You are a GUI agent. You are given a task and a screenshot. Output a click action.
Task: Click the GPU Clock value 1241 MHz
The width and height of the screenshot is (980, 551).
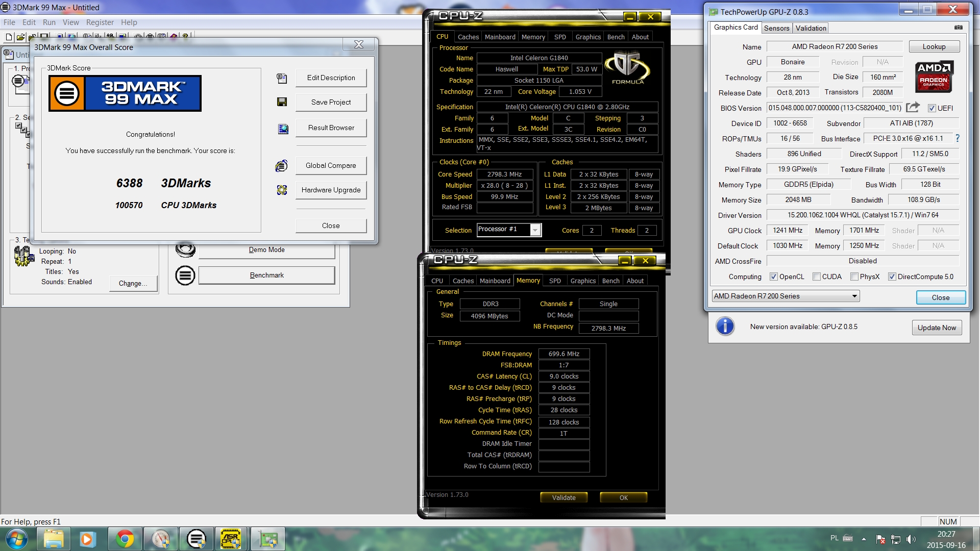pyautogui.click(x=787, y=230)
